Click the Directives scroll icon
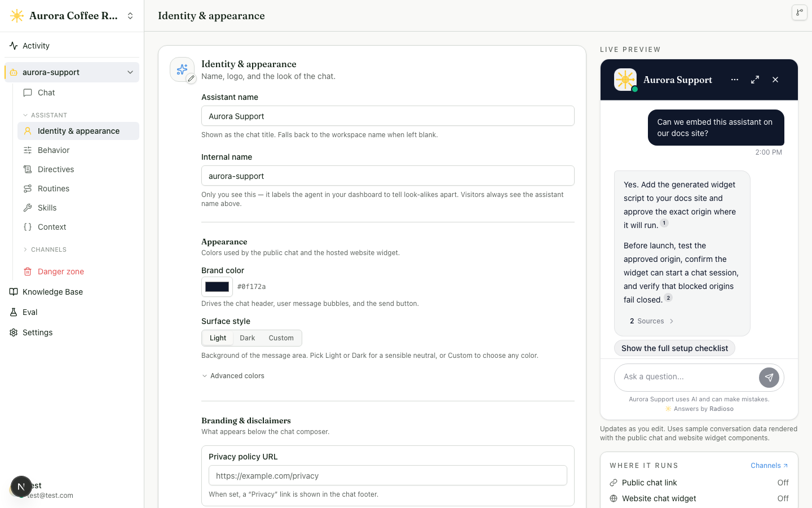This screenshot has height=508, width=812. pos(28,169)
